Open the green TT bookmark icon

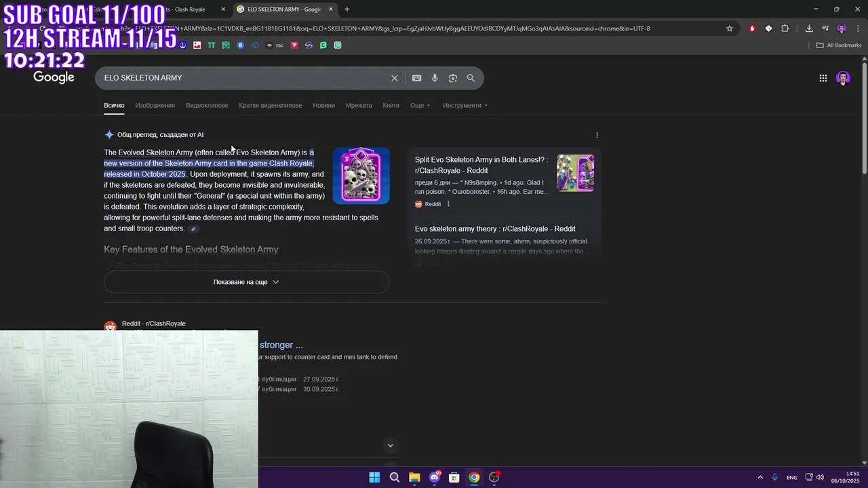[x=212, y=45]
